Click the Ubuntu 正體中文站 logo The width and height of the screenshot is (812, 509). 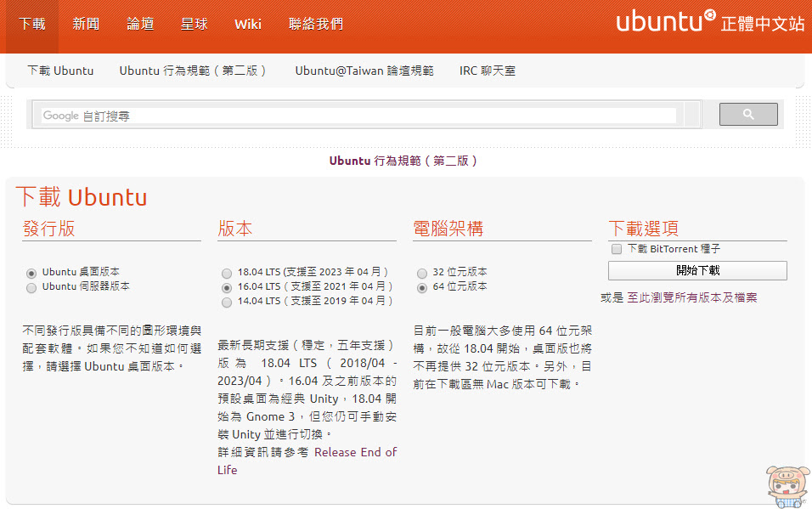[709, 22]
